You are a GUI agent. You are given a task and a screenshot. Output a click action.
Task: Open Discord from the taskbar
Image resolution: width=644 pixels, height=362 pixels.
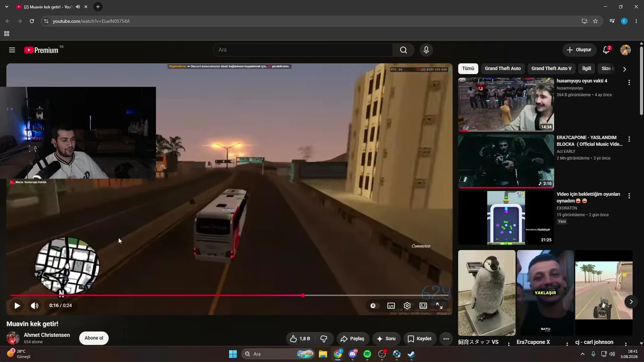(x=353, y=354)
